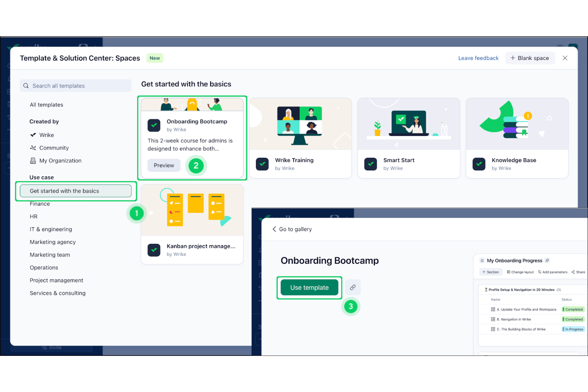Open the Smart Start template thumbnail
588x392 pixels.
(x=409, y=124)
